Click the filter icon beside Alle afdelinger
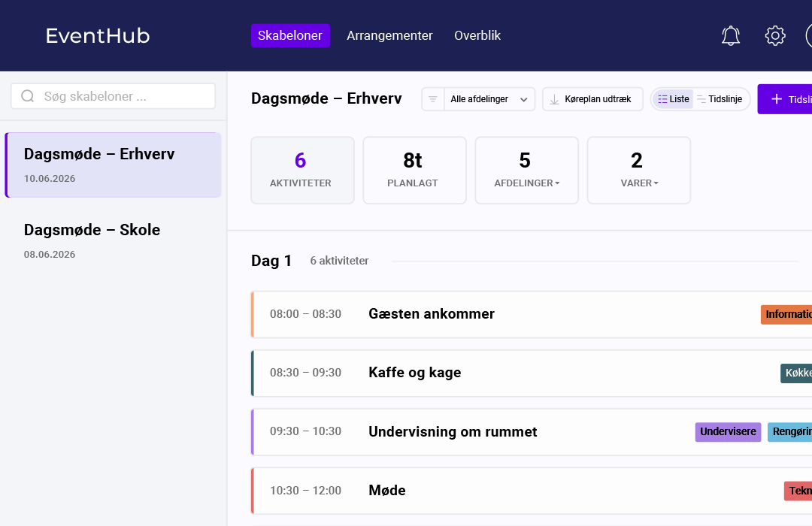 pyautogui.click(x=433, y=99)
